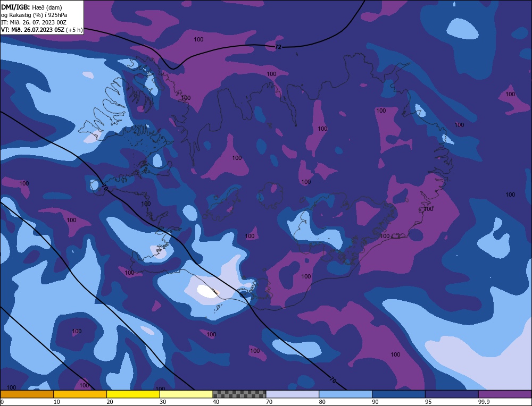Click the legend tick value "20"
This screenshot has height=406, width=532.
(110, 402)
